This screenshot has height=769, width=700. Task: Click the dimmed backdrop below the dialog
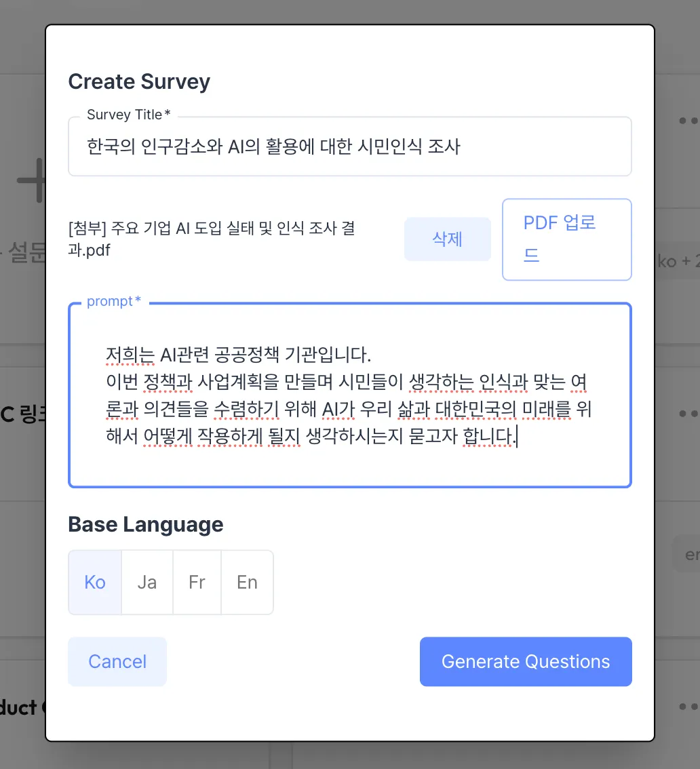(350, 755)
